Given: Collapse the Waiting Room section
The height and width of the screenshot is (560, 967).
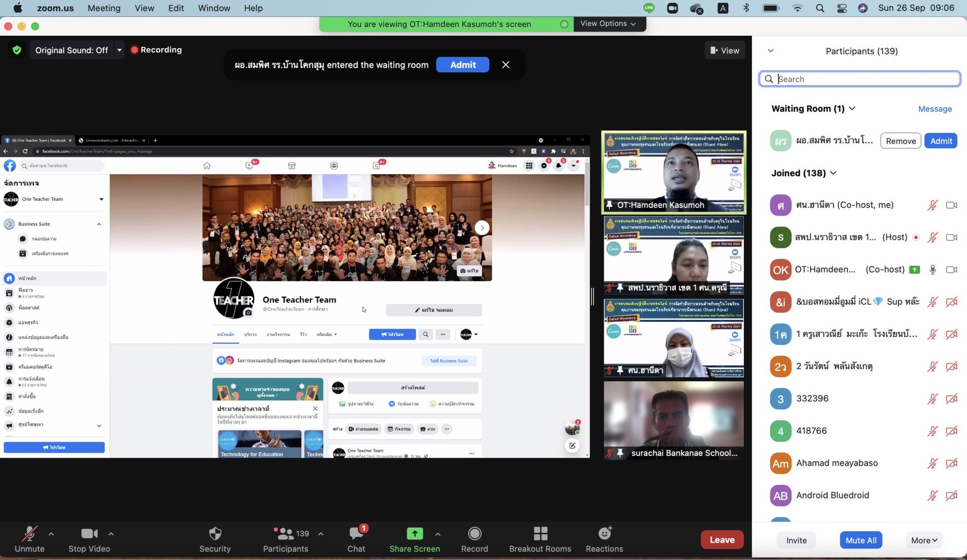Looking at the screenshot, I should pos(852,109).
